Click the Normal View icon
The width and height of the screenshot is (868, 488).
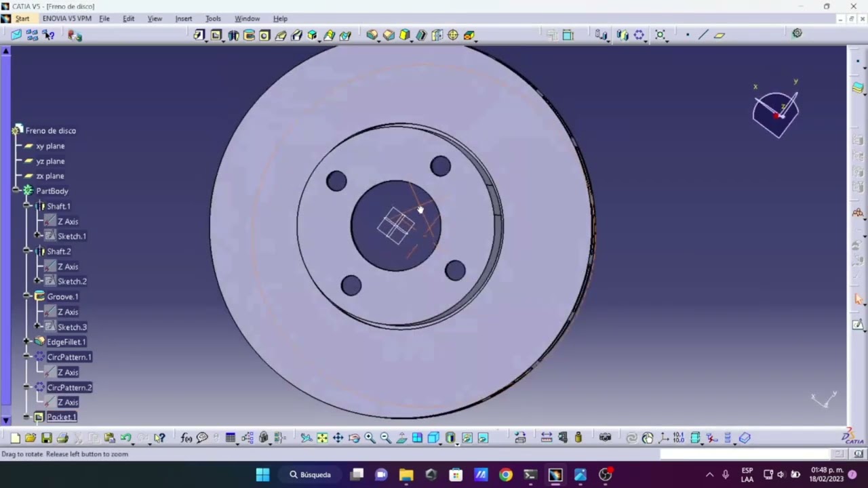pos(401,438)
